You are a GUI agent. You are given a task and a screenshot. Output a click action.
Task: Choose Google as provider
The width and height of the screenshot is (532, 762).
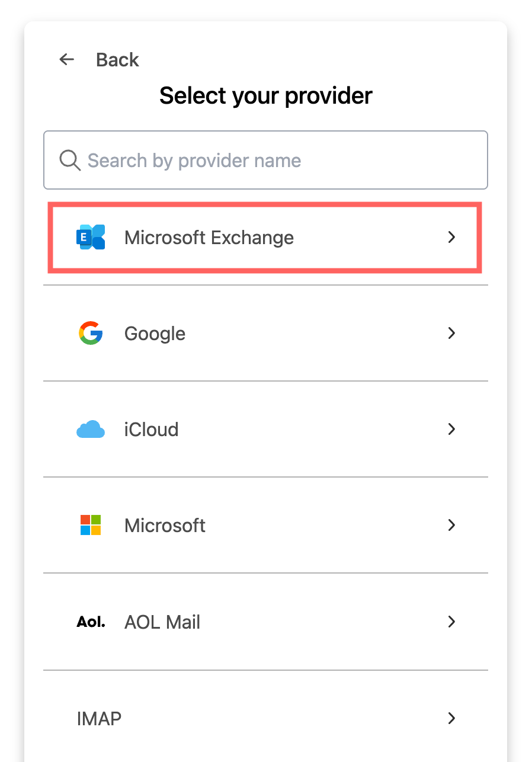[265, 333]
